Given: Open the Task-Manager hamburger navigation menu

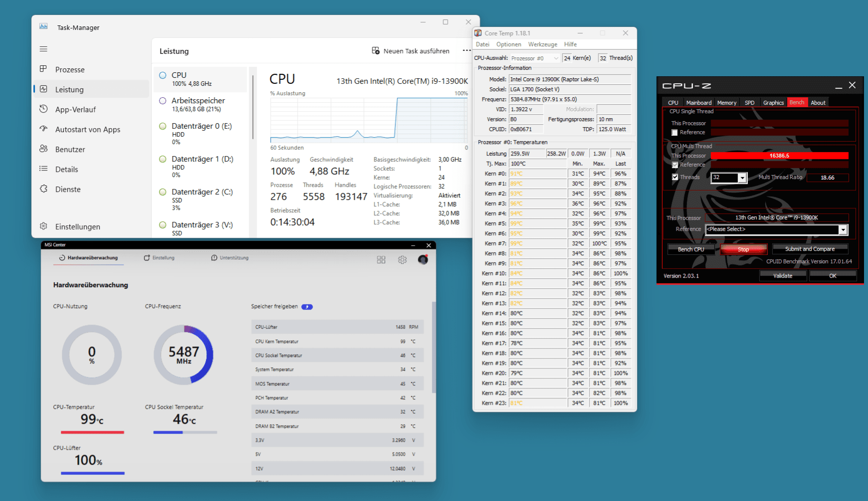Looking at the screenshot, I should 43,49.
